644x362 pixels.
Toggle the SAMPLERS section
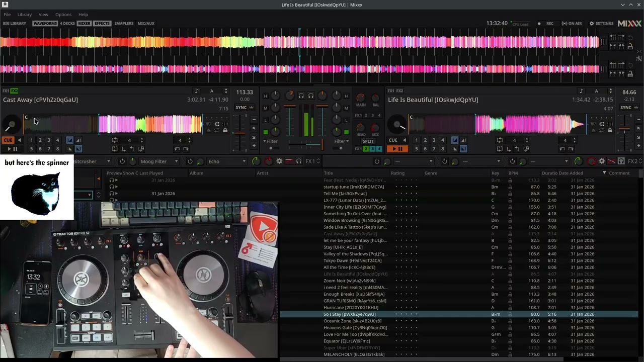tap(124, 23)
